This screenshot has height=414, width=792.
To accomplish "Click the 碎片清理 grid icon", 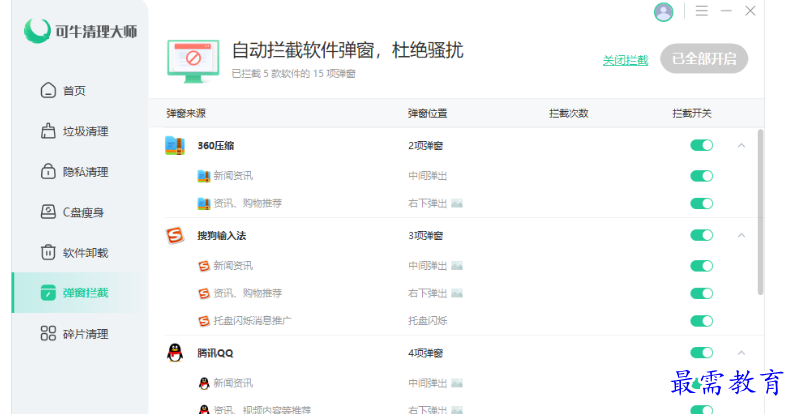I will (48, 334).
